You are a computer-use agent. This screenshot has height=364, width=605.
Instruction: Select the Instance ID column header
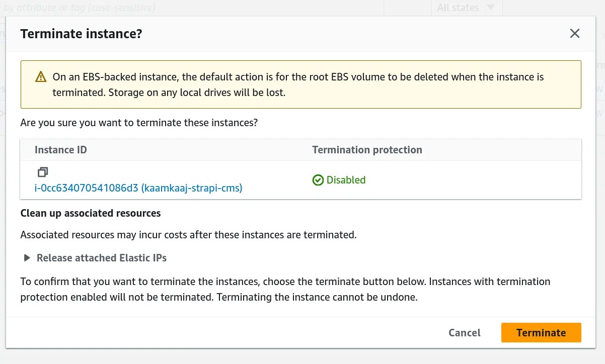point(60,149)
